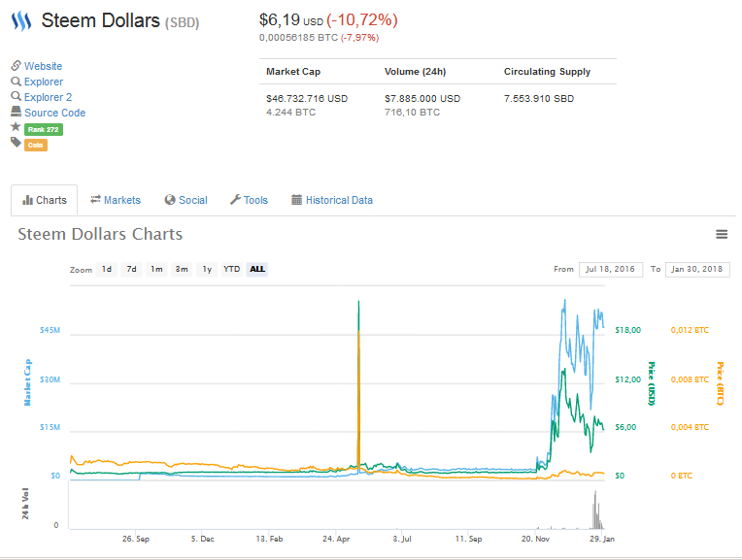
Task: Click the Circulating Supply column header
Action: (547, 72)
